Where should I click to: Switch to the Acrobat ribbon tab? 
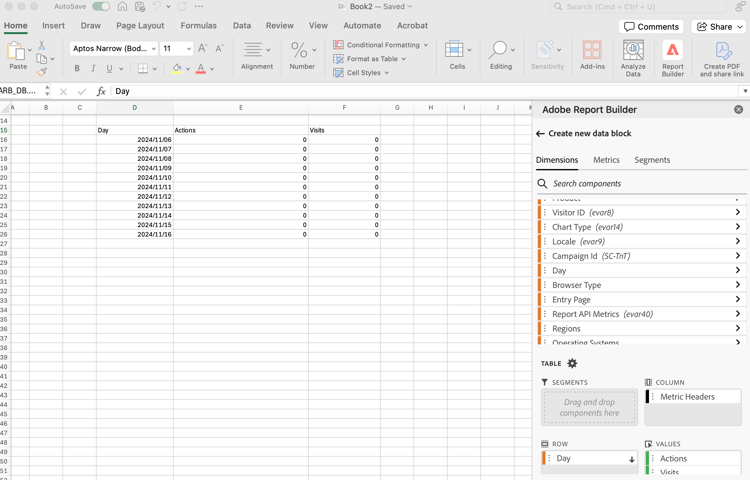tap(412, 25)
